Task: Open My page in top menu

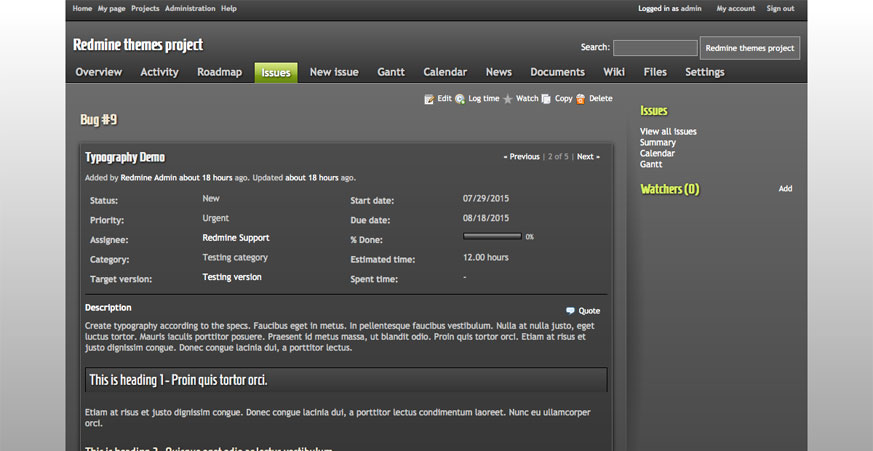Action: (111, 8)
